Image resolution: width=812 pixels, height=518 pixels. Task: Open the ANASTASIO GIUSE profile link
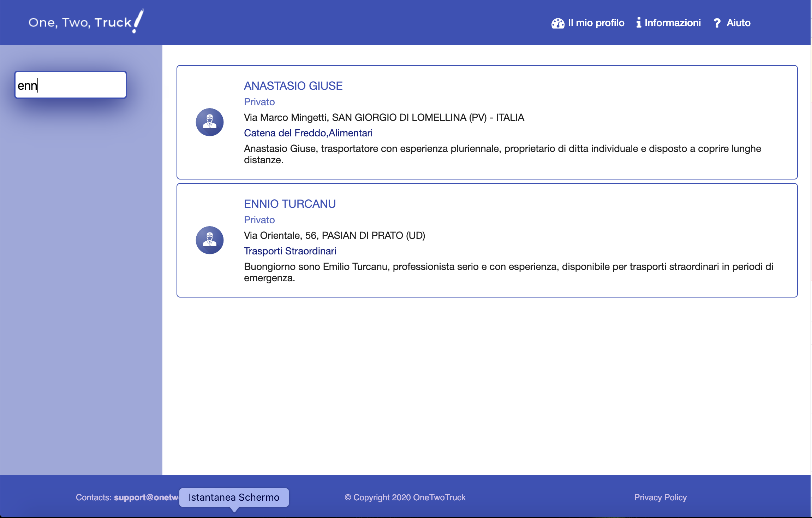coord(293,86)
